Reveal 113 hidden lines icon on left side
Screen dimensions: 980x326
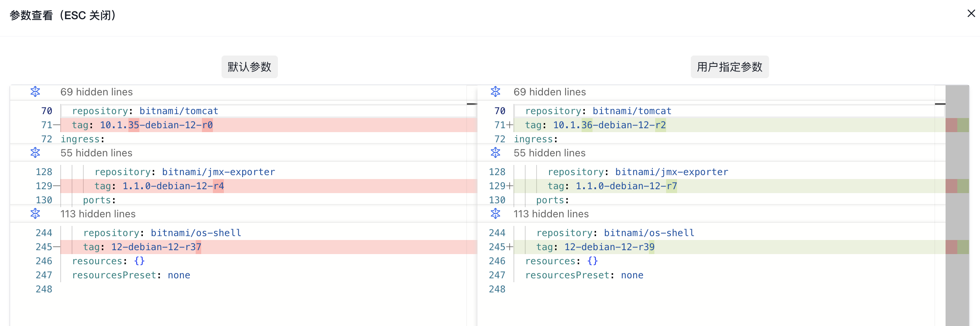[x=35, y=214]
